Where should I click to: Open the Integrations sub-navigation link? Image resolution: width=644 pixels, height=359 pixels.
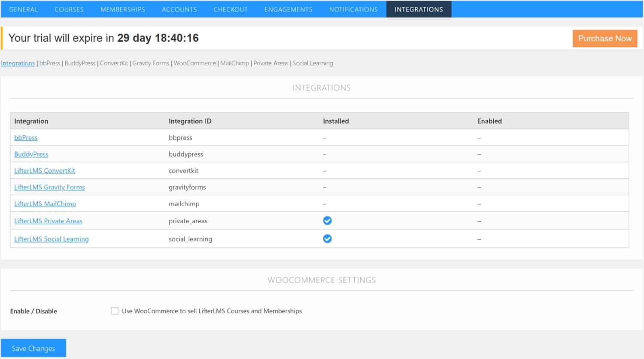(x=18, y=63)
